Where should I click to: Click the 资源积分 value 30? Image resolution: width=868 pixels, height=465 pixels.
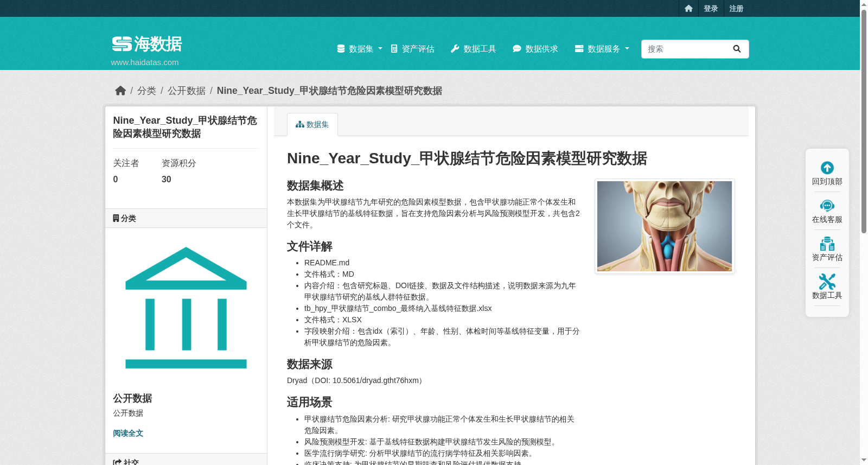[x=167, y=179]
